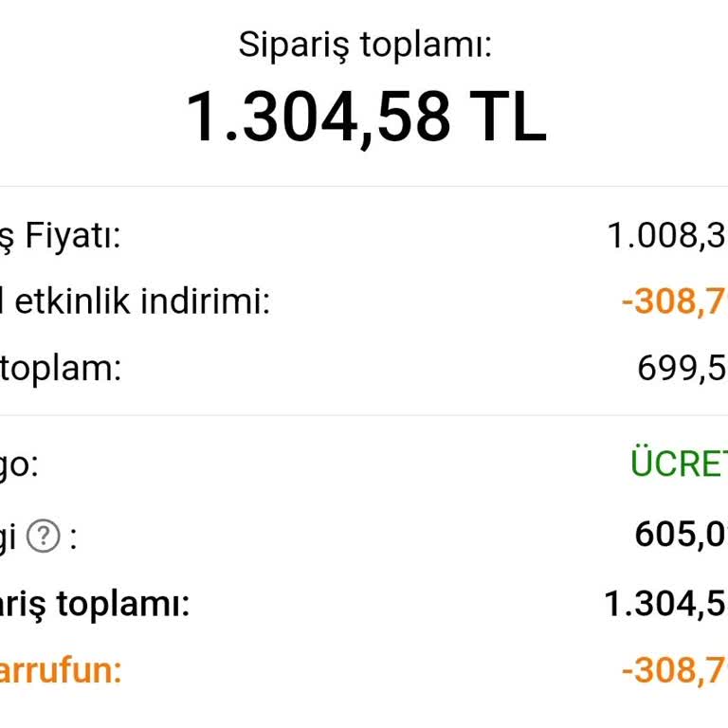728x728 pixels.
Task: Click the tax label left of the question mark
Action: (x=9, y=537)
